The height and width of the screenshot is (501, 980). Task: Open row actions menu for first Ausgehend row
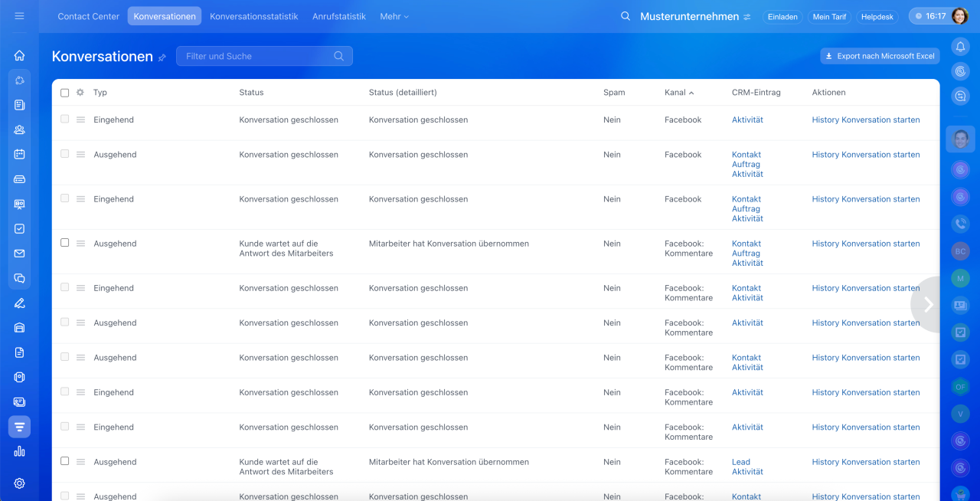coord(80,155)
